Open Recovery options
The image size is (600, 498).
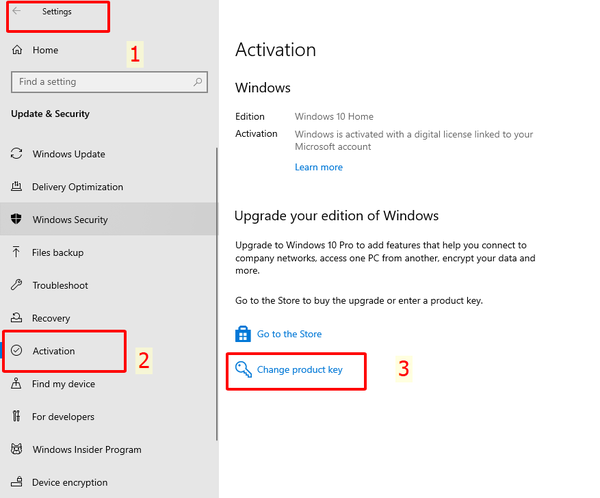108,318
